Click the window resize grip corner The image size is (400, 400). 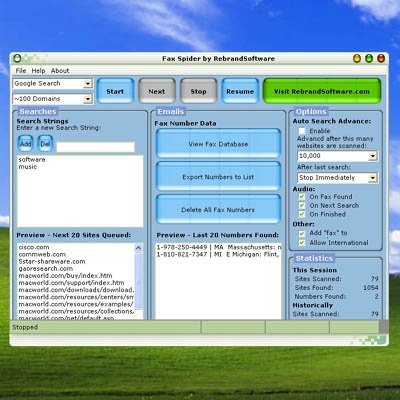383,327
